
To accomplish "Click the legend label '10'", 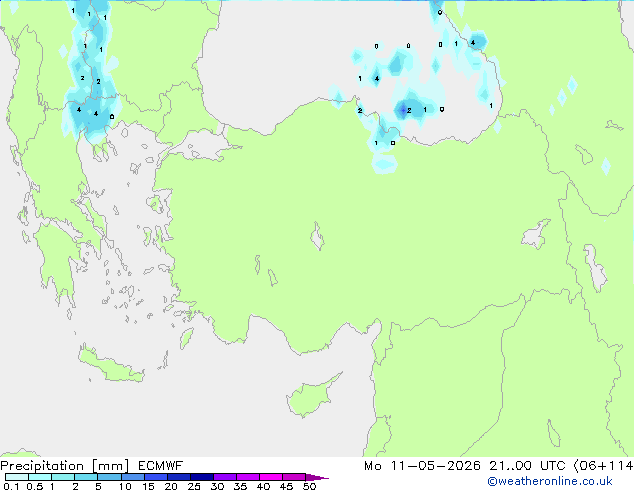I will click(125, 486).
